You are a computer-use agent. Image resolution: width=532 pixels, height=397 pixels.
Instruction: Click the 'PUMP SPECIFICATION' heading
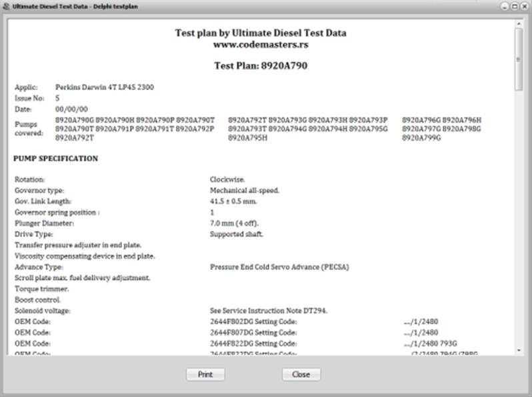[x=55, y=159]
